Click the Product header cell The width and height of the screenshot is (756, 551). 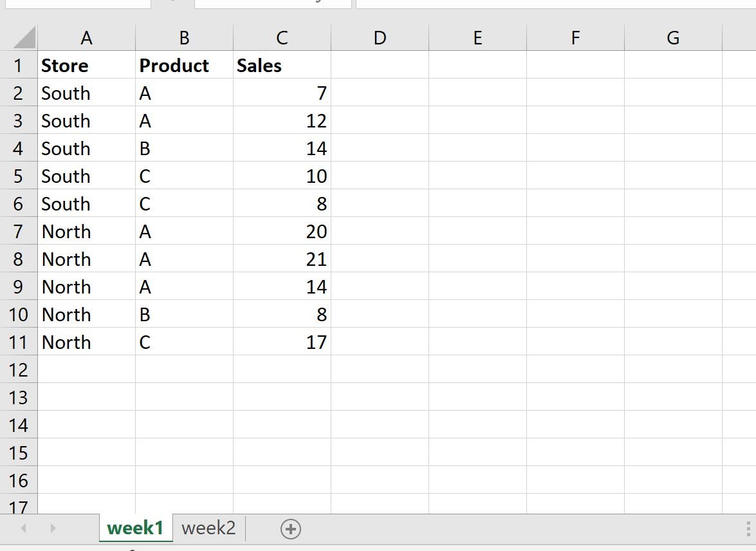click(184, 65)
